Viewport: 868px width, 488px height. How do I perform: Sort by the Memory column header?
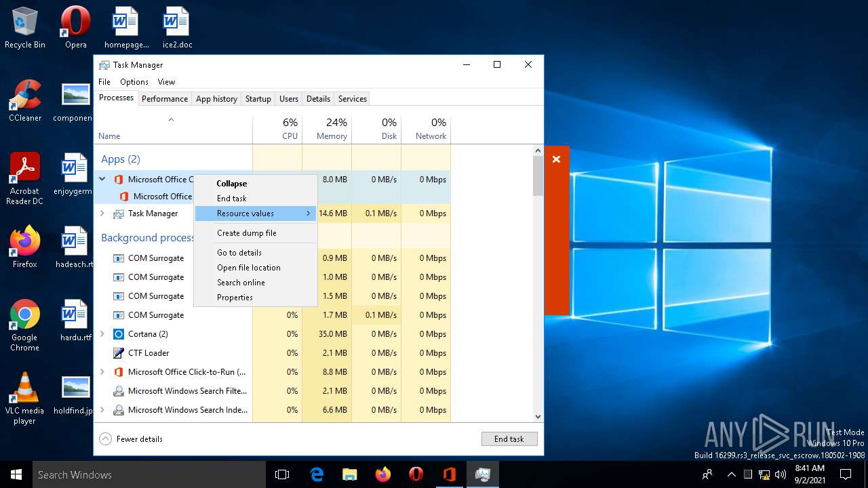pos(327,129)
